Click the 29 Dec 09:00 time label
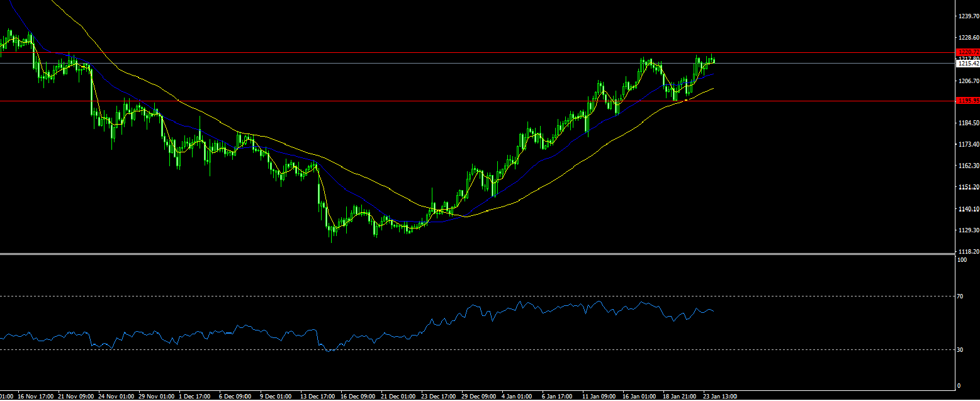Screen dimensions: 980x401 tap(480, 397)
